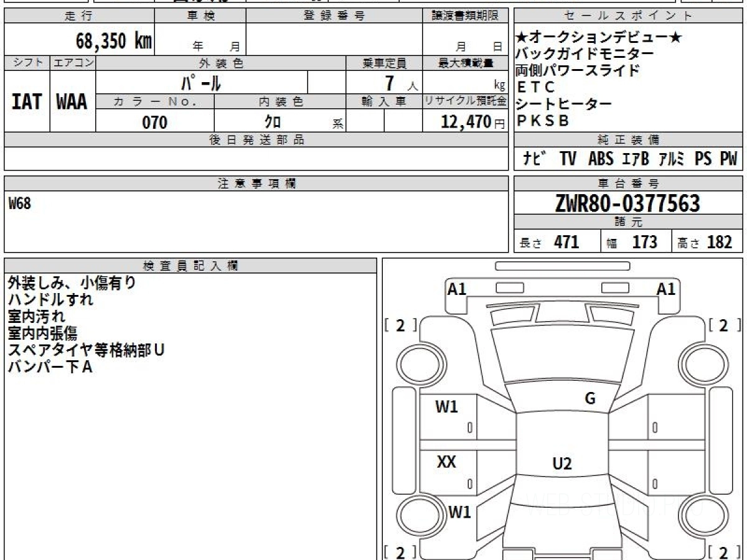Select the クロ interior color value

coord(272,122)
